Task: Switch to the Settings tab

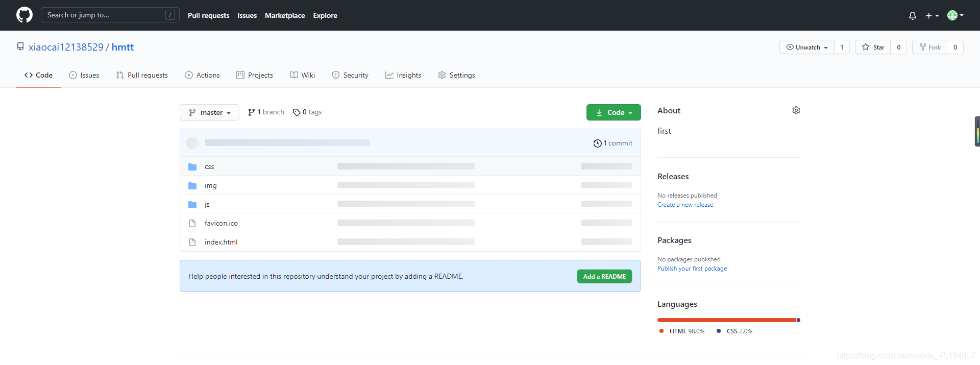Action: pyautogui.click(x=456, y=75)
